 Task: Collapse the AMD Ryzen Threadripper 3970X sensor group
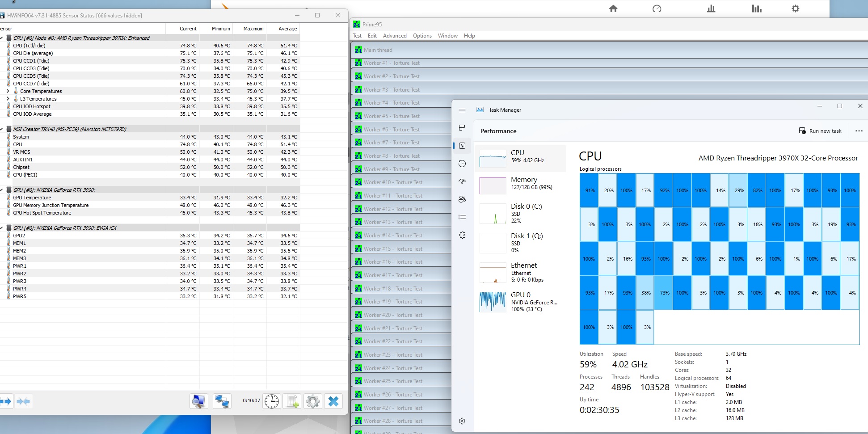[x=2, y=38]
